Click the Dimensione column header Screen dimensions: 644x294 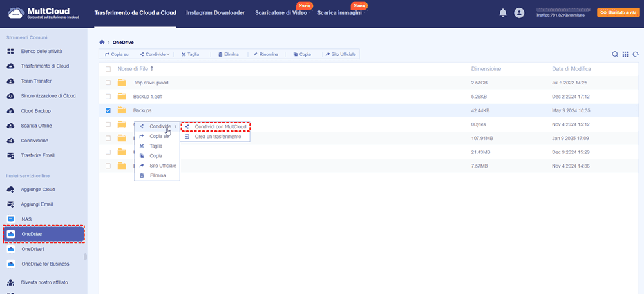pyautogui.click(x=486, y=69)
